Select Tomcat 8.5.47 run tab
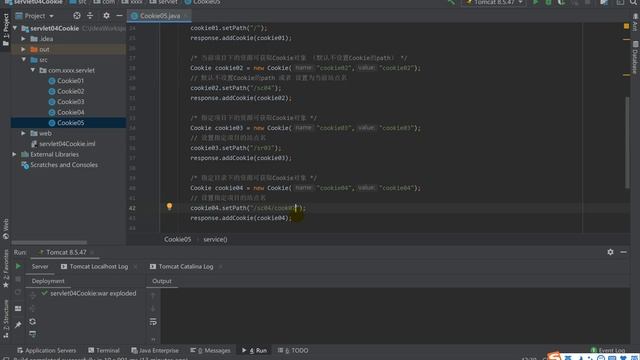Image resolution: width=640 pixels, height=360 pixels. tap(66, 252)
